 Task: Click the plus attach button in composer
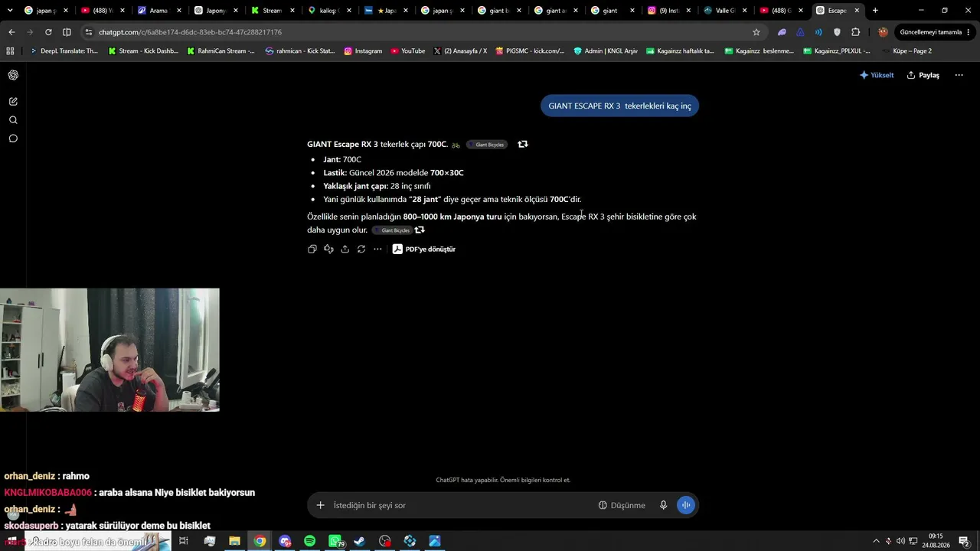(321, 505)
